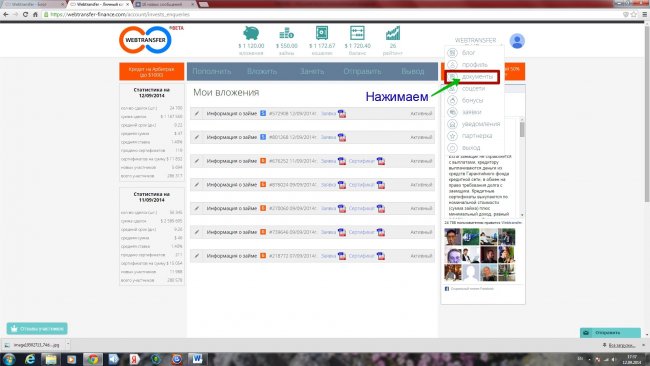
Task: Click the orange Кредит на Арбитраж button
Action: pyautogui.click(x=152, y=71)
